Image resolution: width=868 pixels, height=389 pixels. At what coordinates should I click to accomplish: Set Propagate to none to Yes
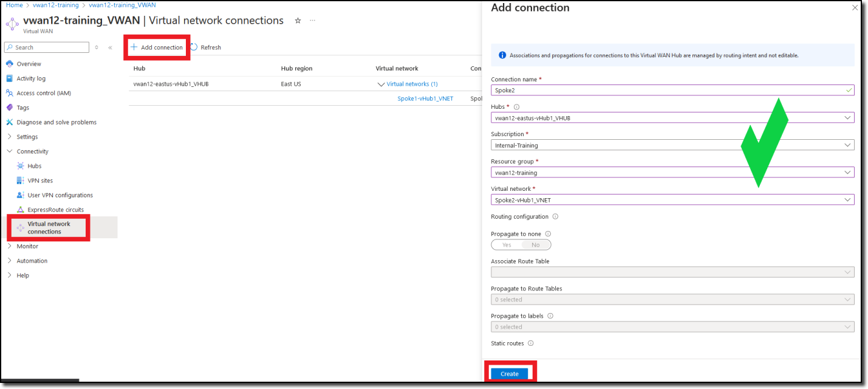coord(507,245)
